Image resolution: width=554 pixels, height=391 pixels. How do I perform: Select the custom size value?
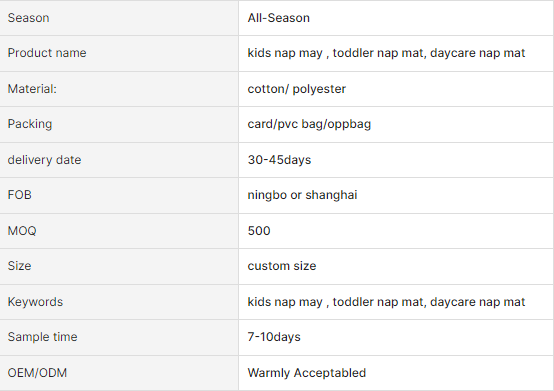tap(282, 266)
